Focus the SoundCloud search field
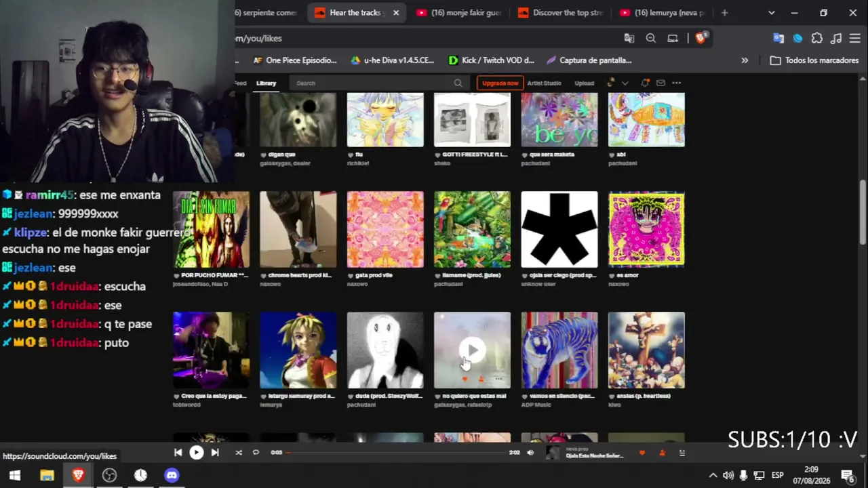 tap(373, 83)
